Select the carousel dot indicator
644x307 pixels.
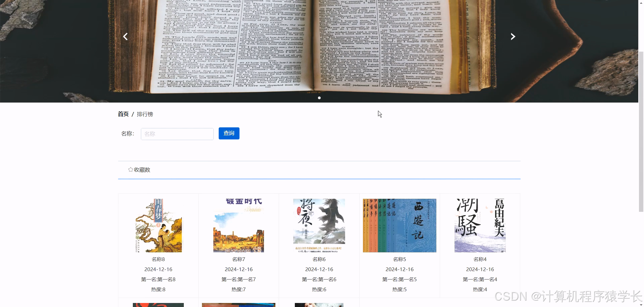[319, 98]
